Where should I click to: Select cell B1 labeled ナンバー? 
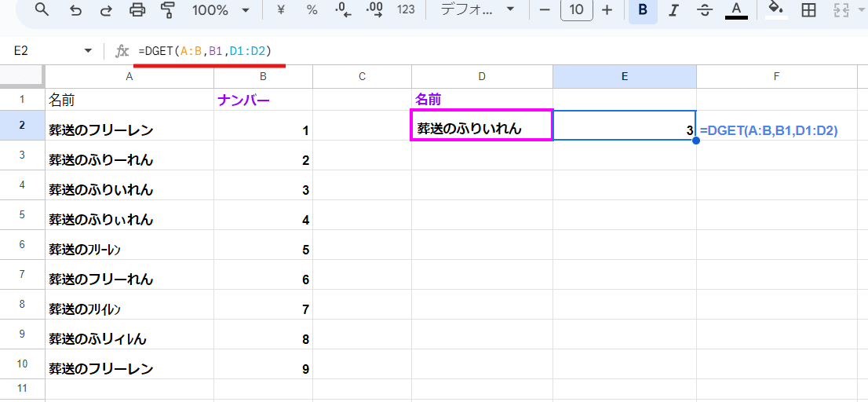coord(264,100)
